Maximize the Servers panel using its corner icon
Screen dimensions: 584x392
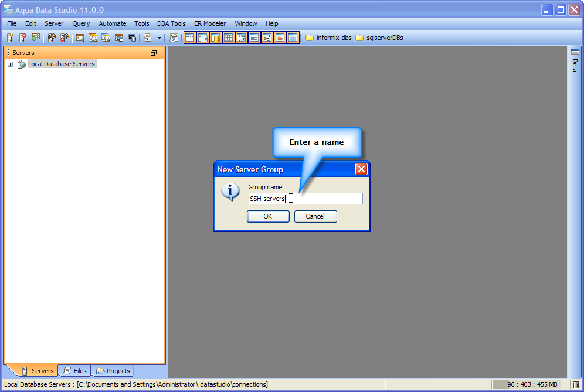pyautogui.click(x=154, y=53)
